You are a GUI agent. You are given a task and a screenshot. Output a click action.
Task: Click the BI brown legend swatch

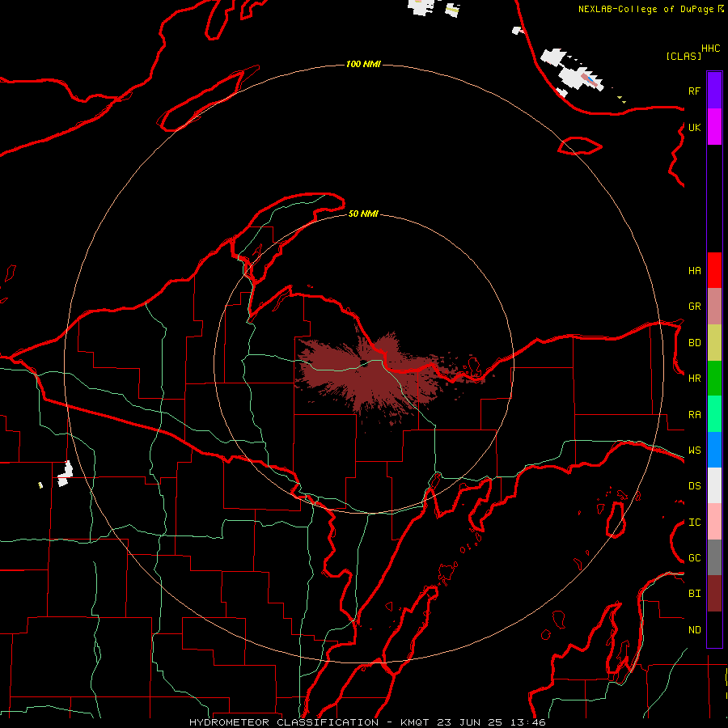[x=714, y=594]
